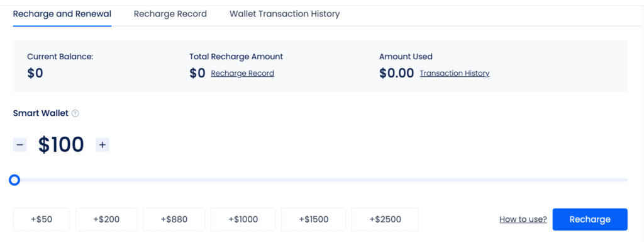Click the amount slider handle
This screenshot has width=644, height=242.
pyautogui.click(x=14, y=180)
